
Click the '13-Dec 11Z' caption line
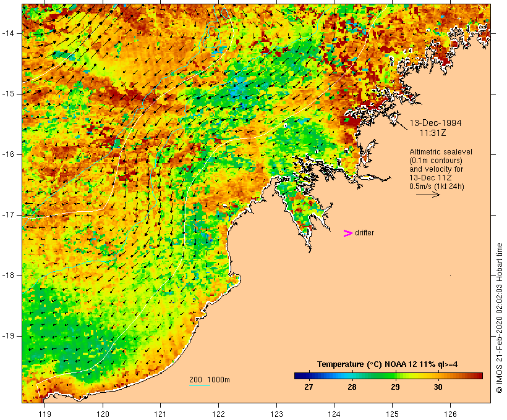pyautogui.click(x=430, y=178)
